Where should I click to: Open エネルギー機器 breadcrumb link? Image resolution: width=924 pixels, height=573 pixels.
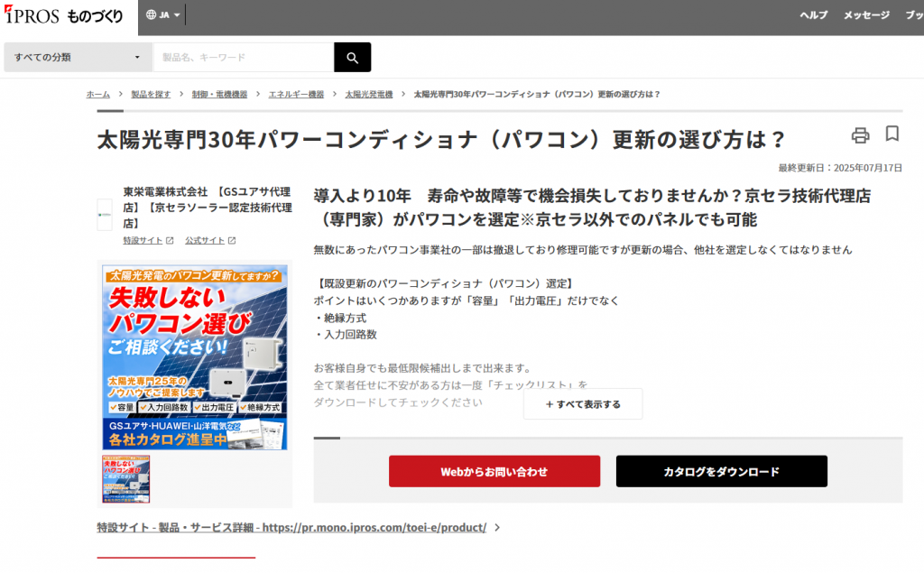[296, 95]
